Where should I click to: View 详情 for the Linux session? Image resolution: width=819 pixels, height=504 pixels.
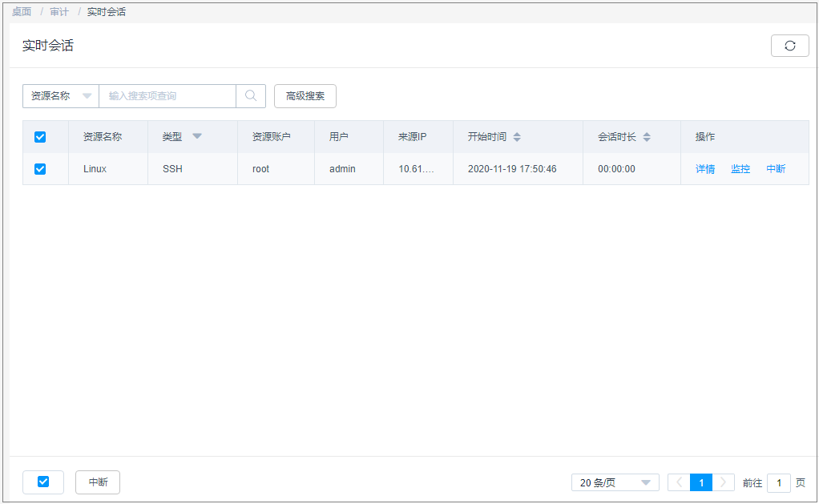(705, 169)
